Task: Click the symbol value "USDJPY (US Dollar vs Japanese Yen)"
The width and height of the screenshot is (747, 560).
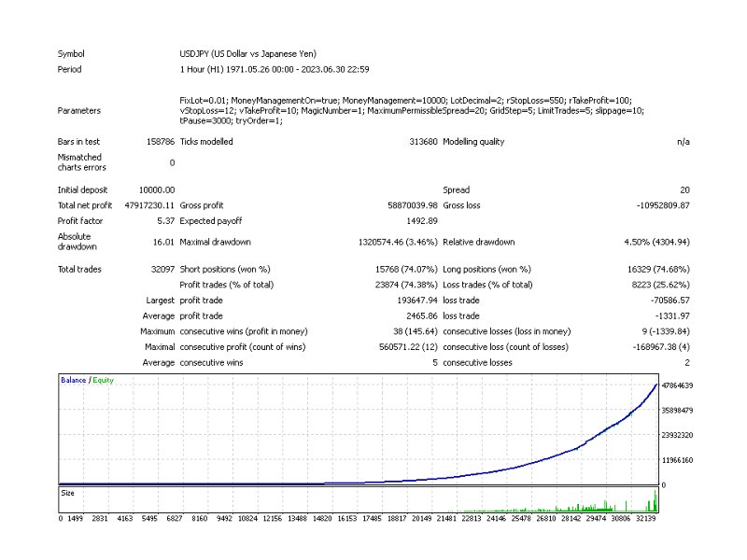Action: (x=247, y=54)
